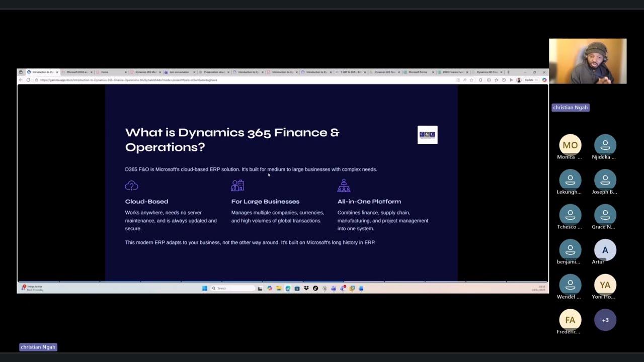Click the Cloud-Based cloud icon
This screenshot has height=362, width=644.
(x=131, y=186)
